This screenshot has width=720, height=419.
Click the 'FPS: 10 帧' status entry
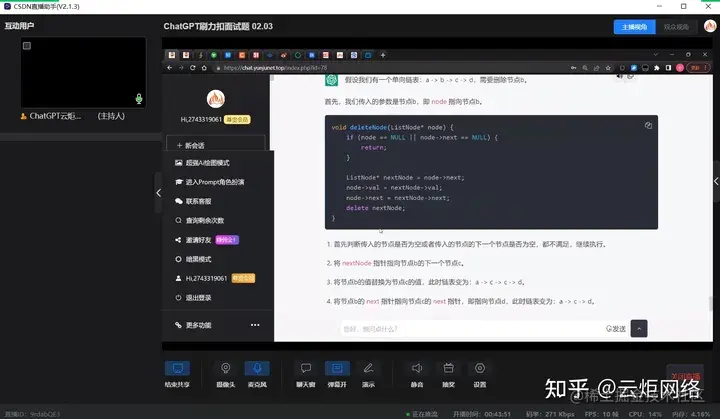click(602, 414)
